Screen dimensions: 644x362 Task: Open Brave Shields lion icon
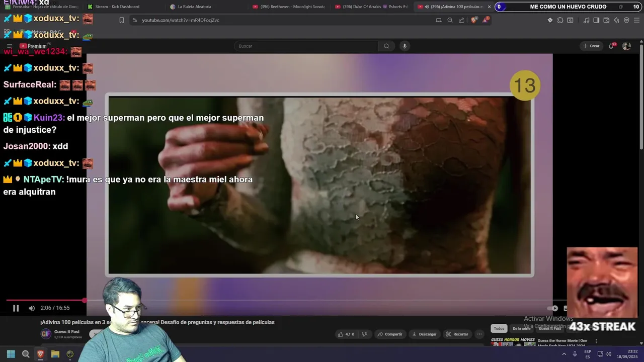474,20
